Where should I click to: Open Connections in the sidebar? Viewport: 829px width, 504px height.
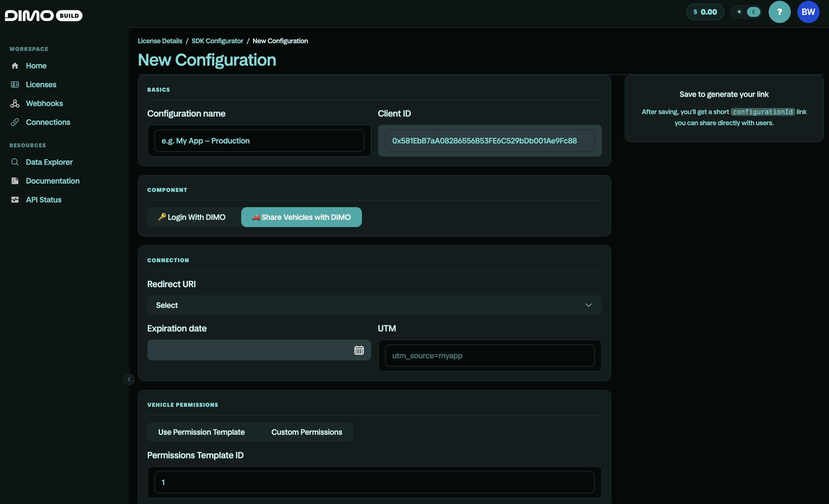click(48, 122)
